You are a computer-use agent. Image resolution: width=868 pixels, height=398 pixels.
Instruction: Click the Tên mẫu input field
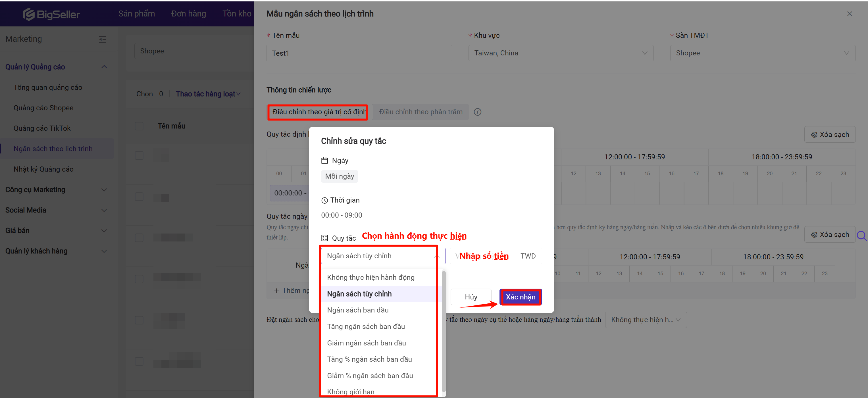tap(359, 53)
